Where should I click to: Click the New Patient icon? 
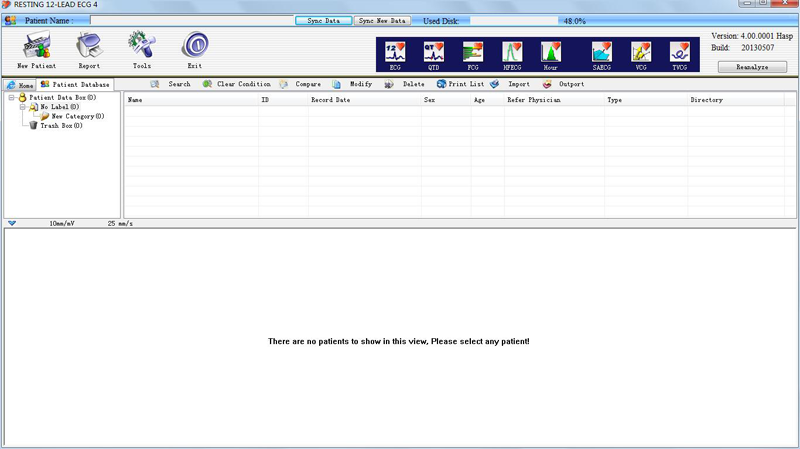(36, 46)
